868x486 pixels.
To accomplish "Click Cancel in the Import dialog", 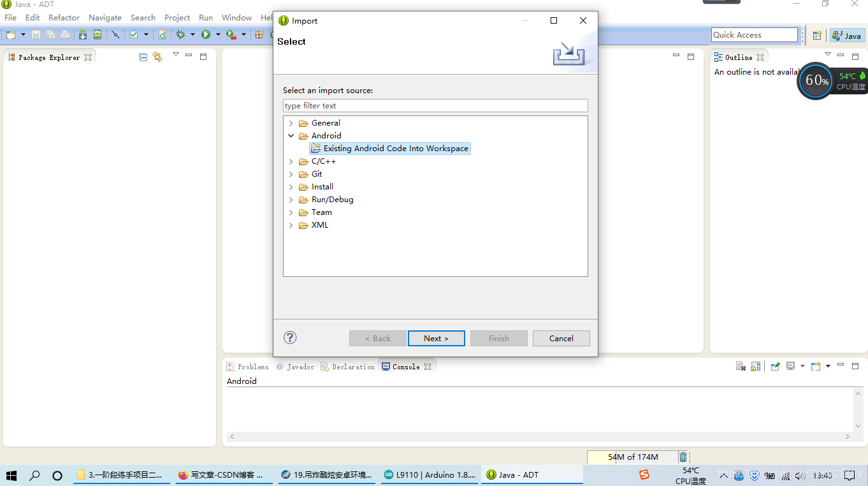I will 561,338.
